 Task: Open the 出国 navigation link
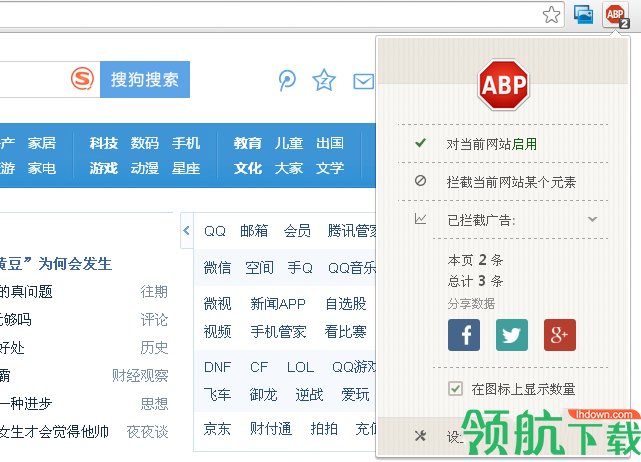point(330,143)
